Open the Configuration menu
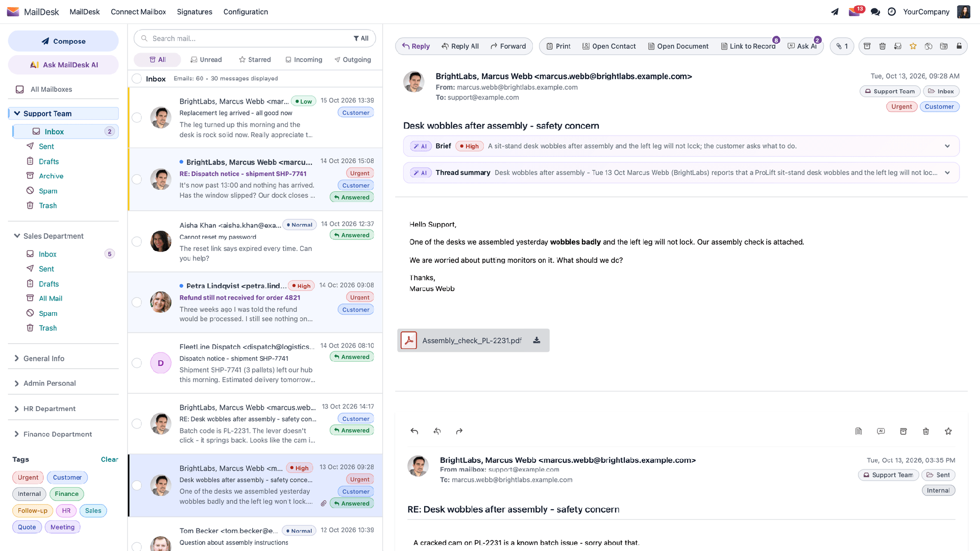 coord(246,12)
